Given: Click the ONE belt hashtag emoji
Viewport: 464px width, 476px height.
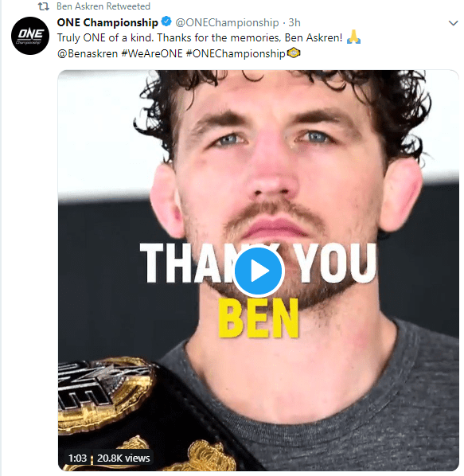Looking at the screenshot, I should [294, 53].
